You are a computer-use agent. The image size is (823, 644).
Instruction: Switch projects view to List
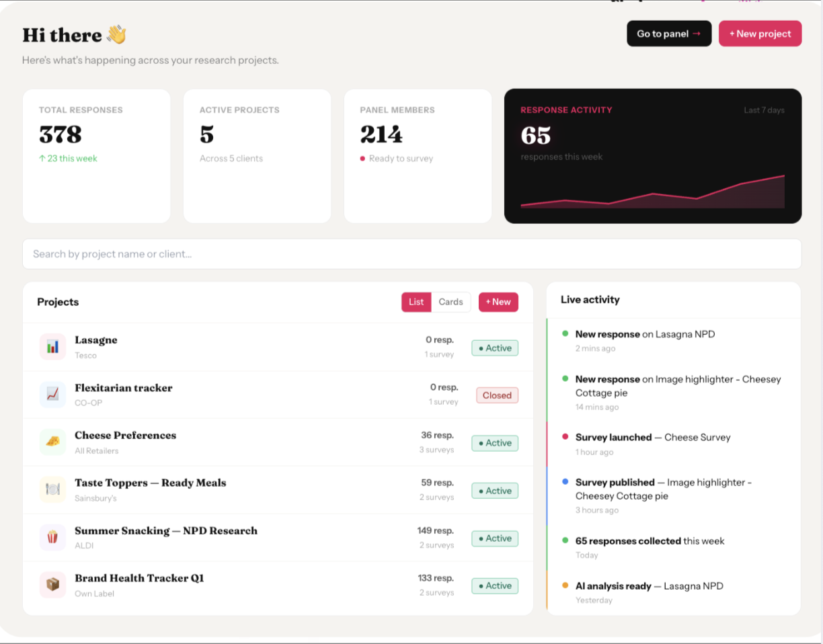click(x=416, y=302)
